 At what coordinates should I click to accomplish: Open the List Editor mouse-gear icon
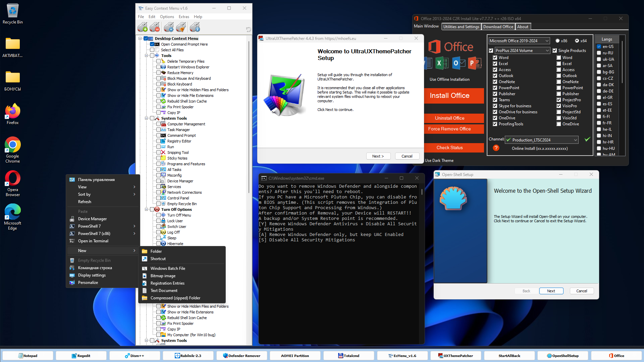click(x=169, y=27)
